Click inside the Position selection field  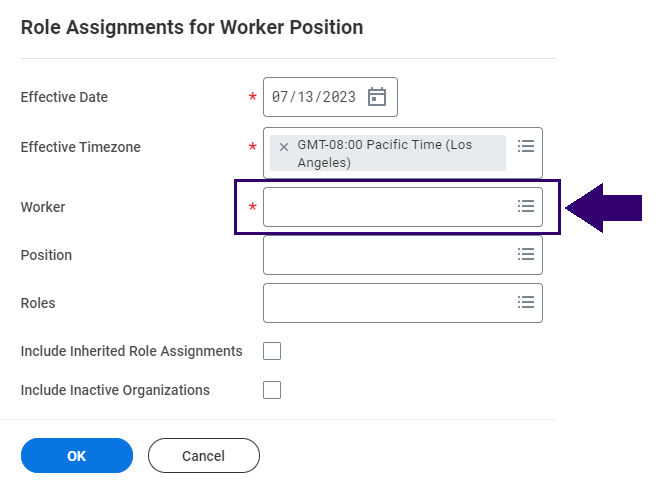[x=403, y=255]
